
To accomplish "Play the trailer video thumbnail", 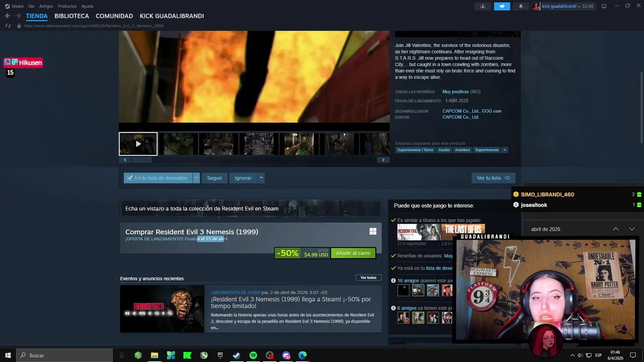I will (x=138, y=144).
